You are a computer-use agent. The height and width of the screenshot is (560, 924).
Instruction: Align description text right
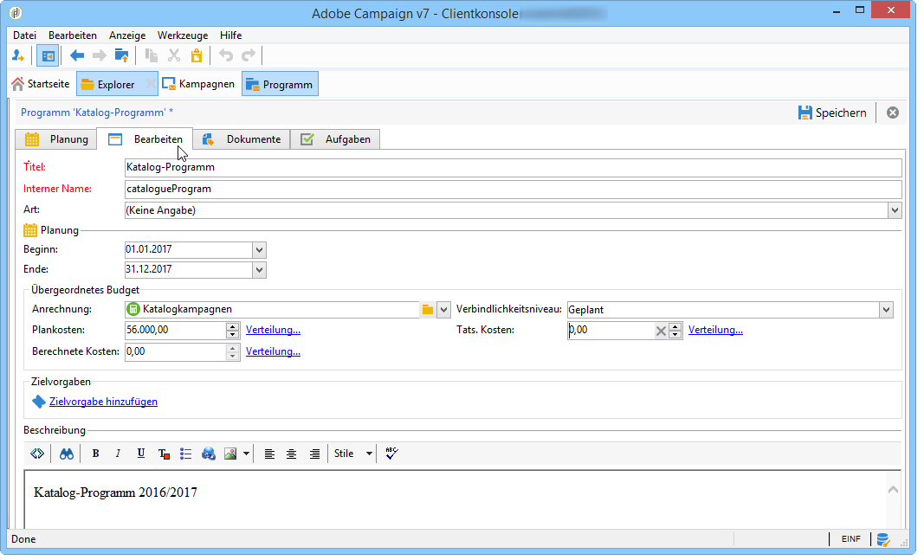click(x=314, y=454)
